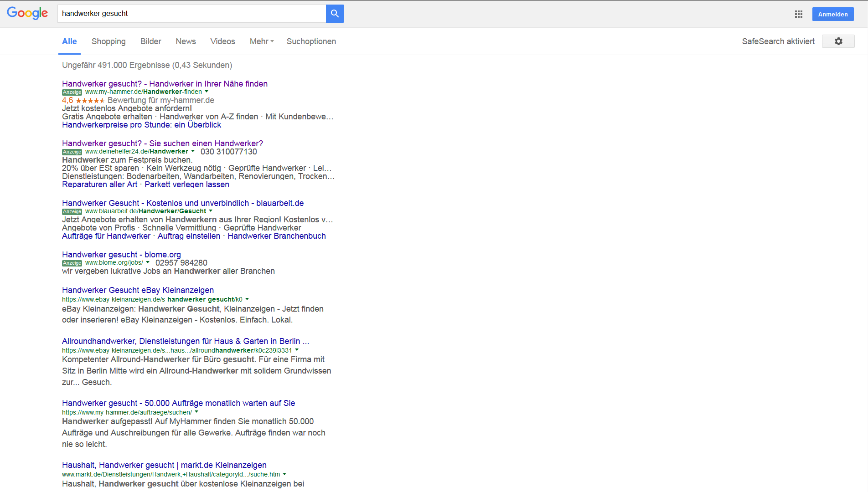Expand the allroundhandwerker URL arrow
Image resolution: width=868 pixels, height=492 pixels.
coord(297,350)
